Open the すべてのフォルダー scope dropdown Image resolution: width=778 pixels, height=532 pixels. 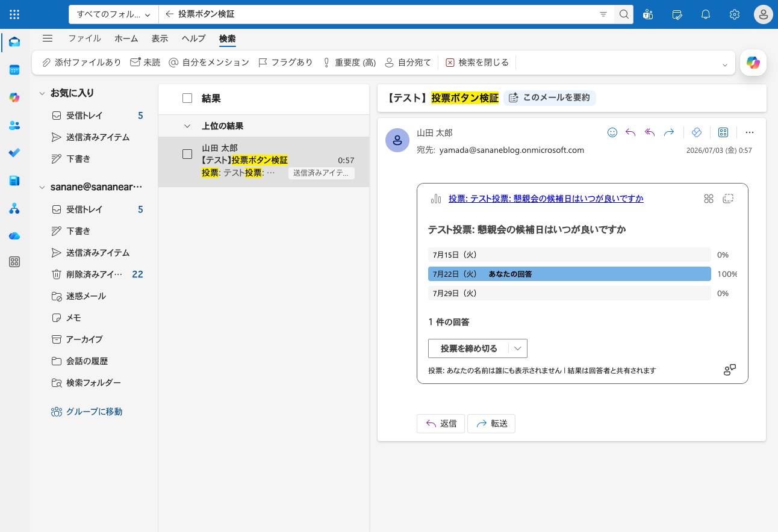tap(114, 14)
